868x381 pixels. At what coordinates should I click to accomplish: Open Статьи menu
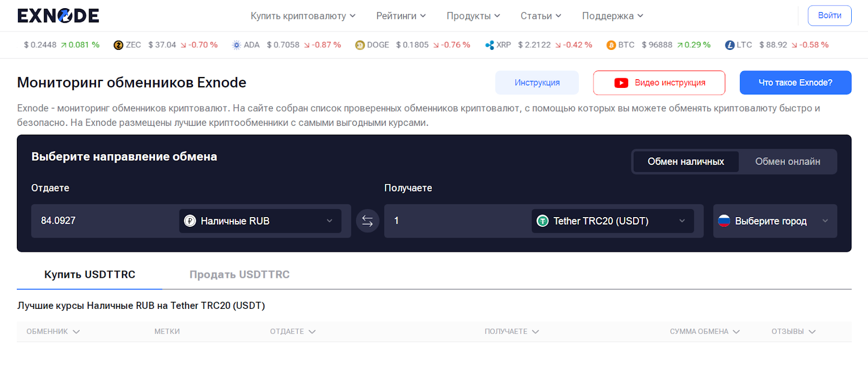click(541, 16)
